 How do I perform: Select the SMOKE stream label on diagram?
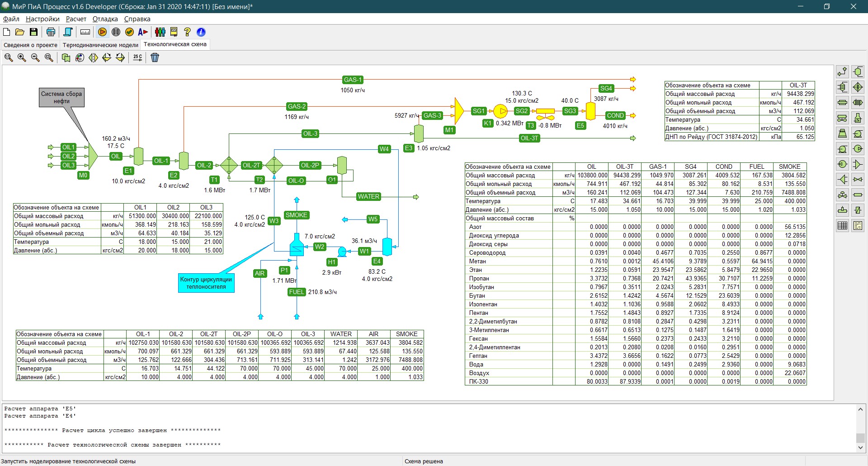(x=296, y=215)
